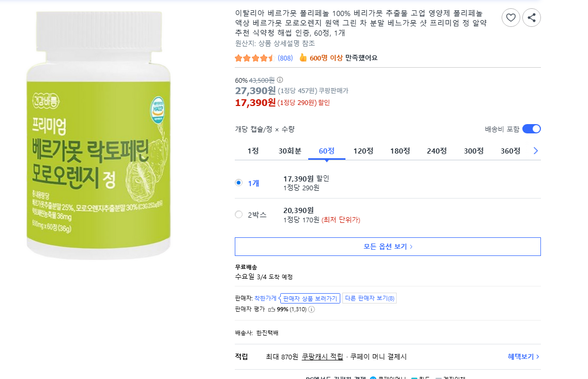The image size is (588, 379).
Task: Click the share icon
Action: click(532, 18)
